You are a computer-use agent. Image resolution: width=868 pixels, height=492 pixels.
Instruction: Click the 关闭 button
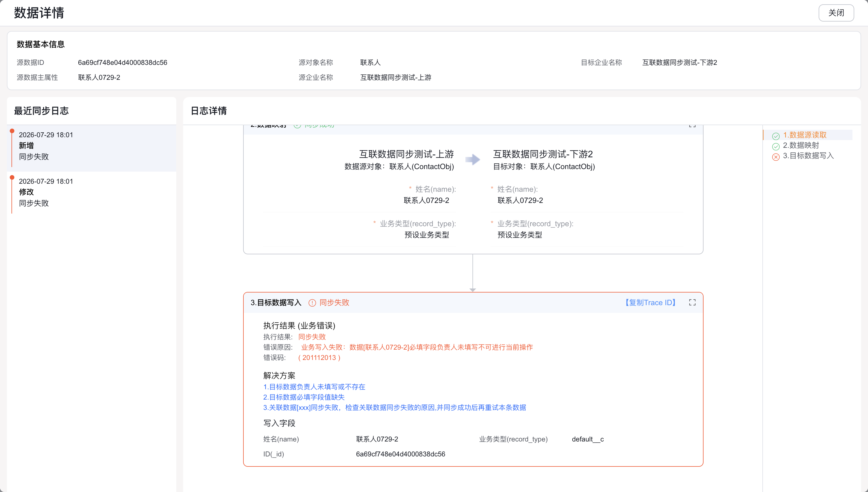(x=836, y=13)
